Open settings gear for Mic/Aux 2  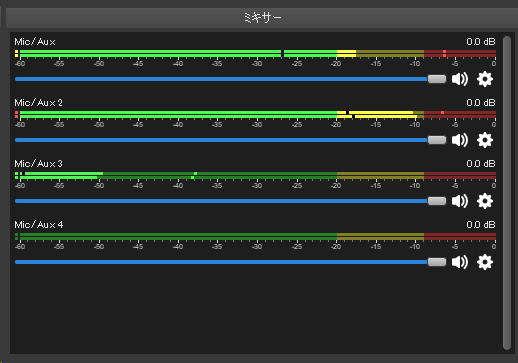[x=485, y=140]
